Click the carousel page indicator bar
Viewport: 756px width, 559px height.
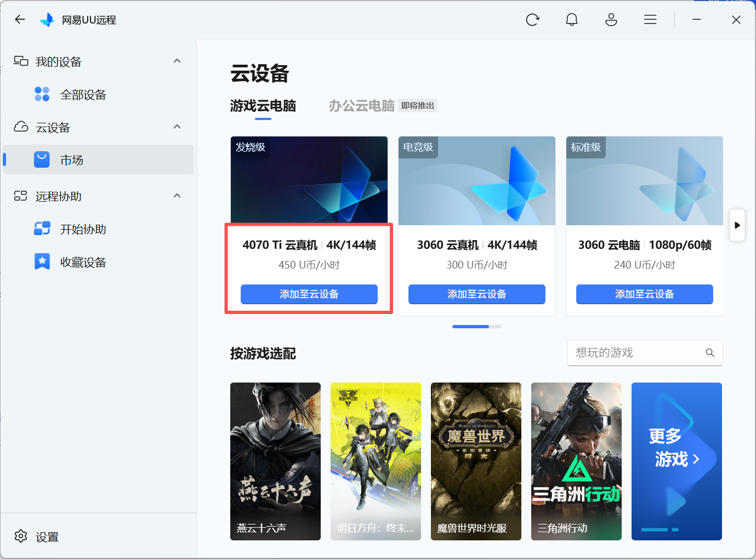[x=477, y=327]
